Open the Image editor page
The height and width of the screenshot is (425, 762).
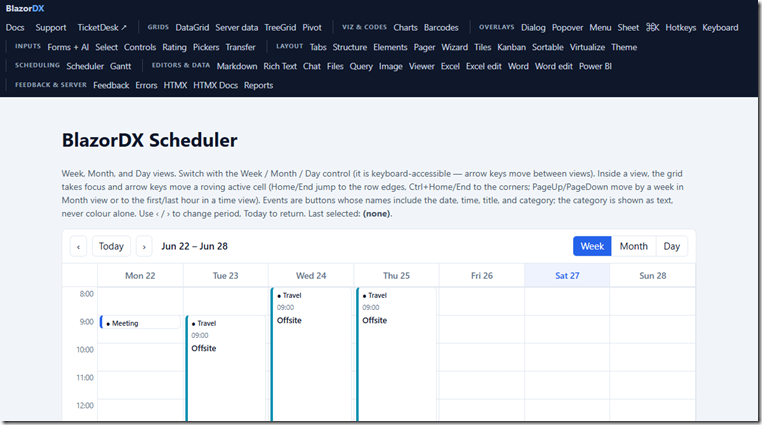pos(391,66)
